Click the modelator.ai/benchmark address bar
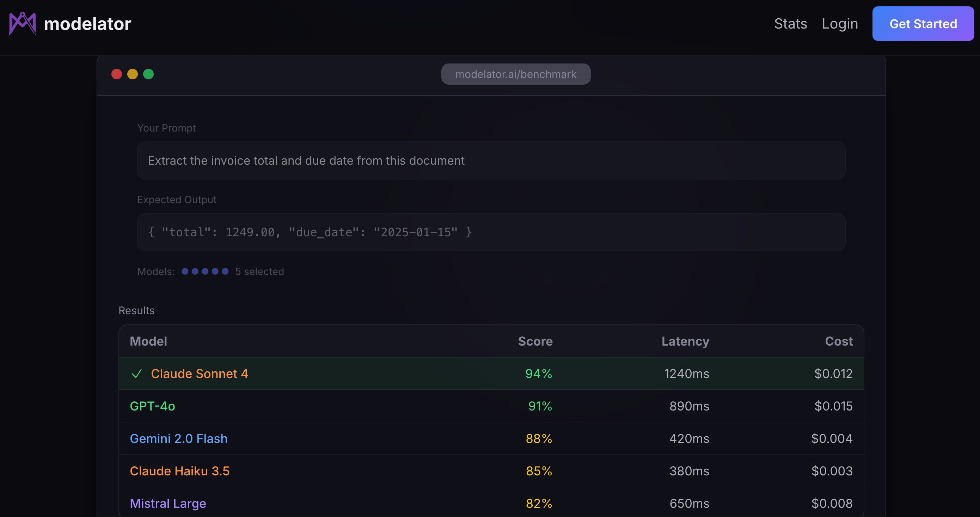The height and width of the screenshot is (517, 980). pos(515,74)
